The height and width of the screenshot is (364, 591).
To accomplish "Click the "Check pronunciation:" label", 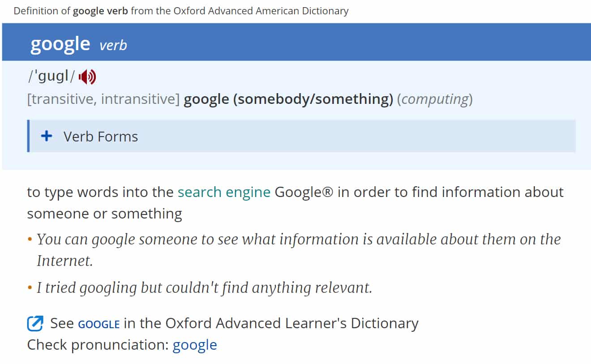I will [x=98, y=345].
